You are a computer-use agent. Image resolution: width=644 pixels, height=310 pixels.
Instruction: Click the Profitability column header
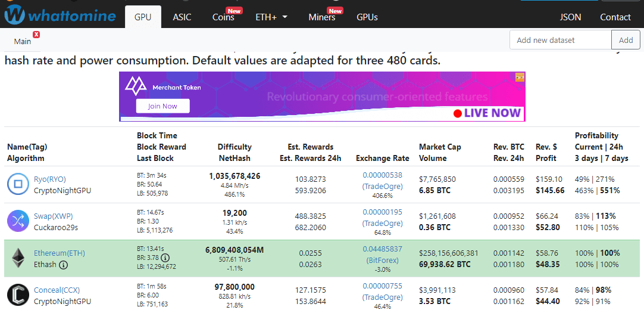point(602,147)
